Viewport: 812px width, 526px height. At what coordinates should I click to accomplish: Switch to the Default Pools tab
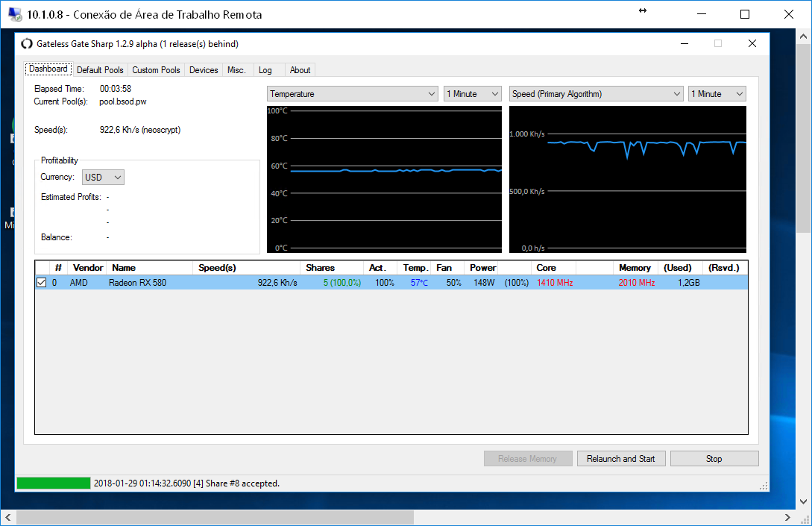tap(100, 70)
